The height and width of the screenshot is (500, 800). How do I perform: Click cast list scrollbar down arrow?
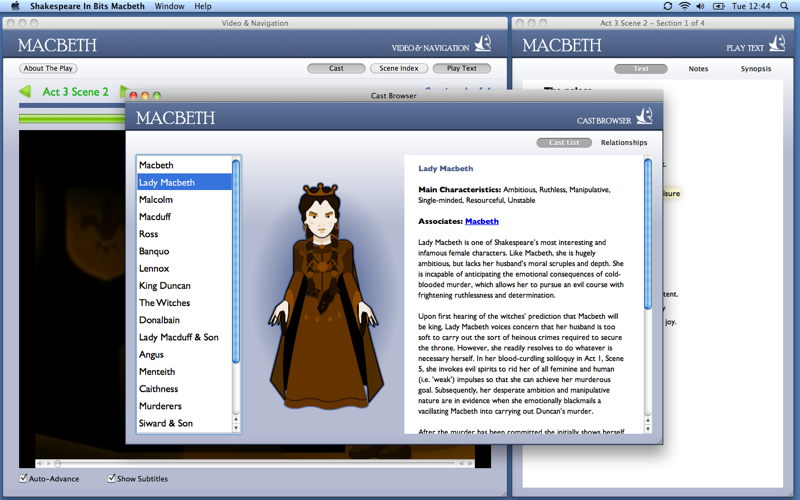[x=236, y=428]
